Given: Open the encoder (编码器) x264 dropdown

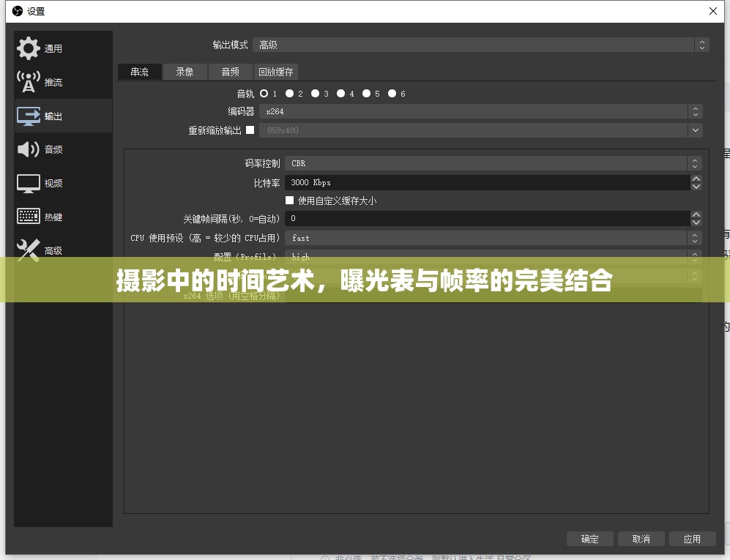Looking at the screenshot, I should [x=481, y=111].
